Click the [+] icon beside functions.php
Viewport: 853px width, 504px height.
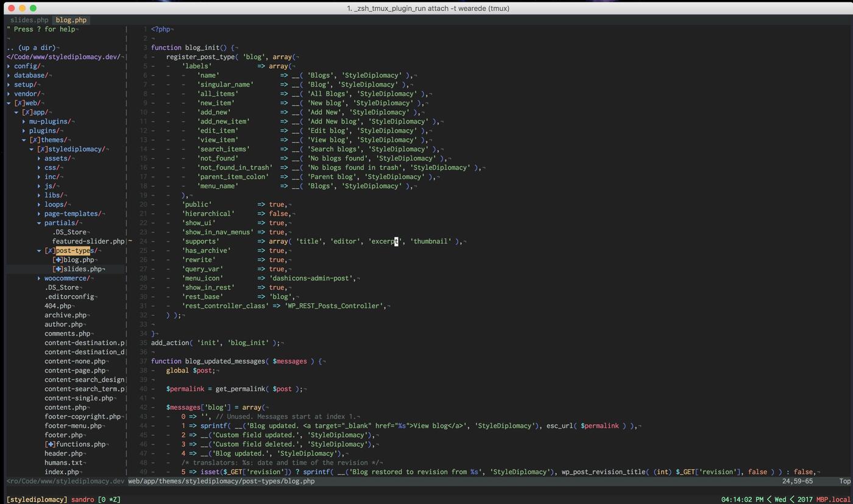point(49,444)
